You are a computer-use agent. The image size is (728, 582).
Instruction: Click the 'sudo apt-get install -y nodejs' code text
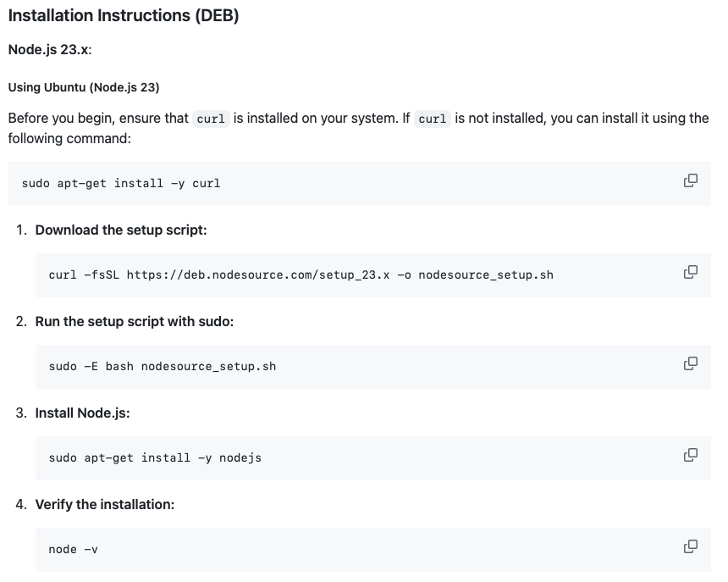155,457
